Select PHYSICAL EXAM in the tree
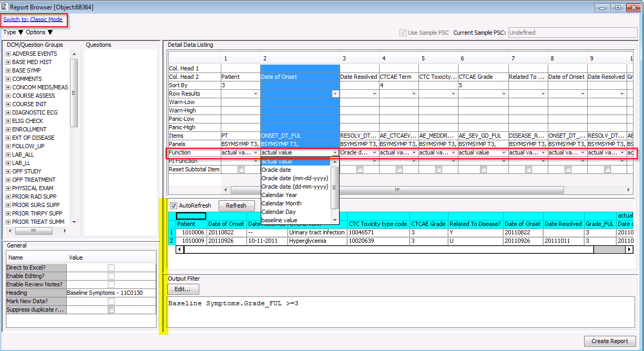Image resolution: width=644 pixels, height=351 pixels. coord(33,188)
